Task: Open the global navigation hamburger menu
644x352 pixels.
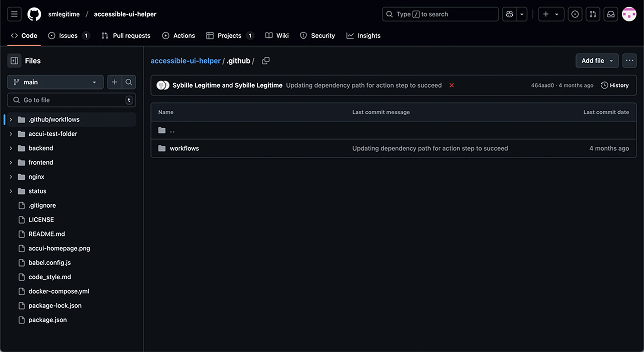Action: click(x=14, y=14)
